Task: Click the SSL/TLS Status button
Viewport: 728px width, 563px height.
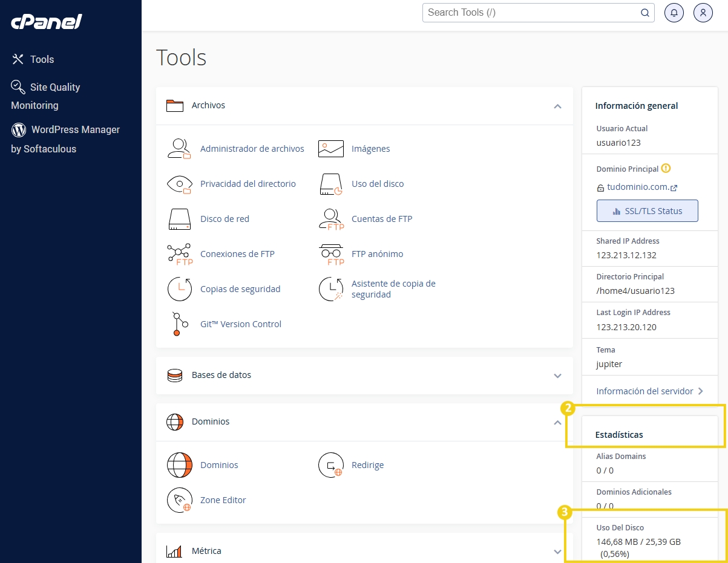Action: tap(647, 210)
